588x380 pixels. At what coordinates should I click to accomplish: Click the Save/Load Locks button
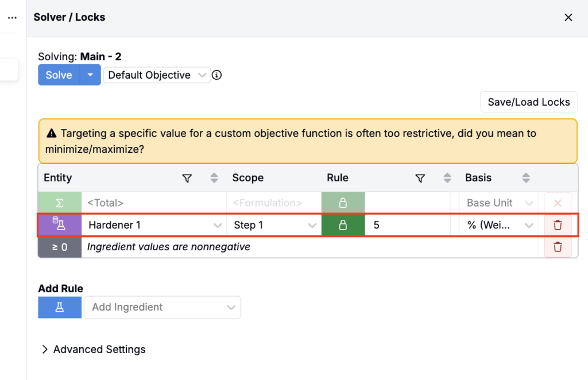[528, 102]
